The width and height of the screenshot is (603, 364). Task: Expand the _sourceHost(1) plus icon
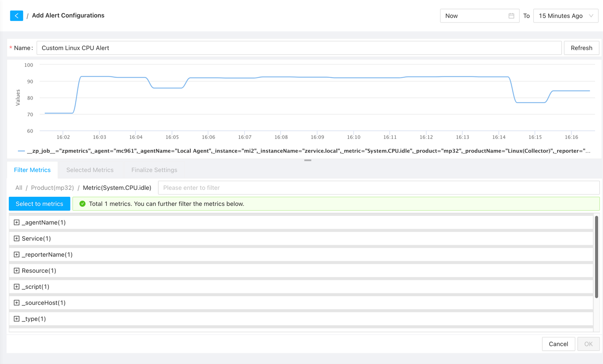[17, 303]
